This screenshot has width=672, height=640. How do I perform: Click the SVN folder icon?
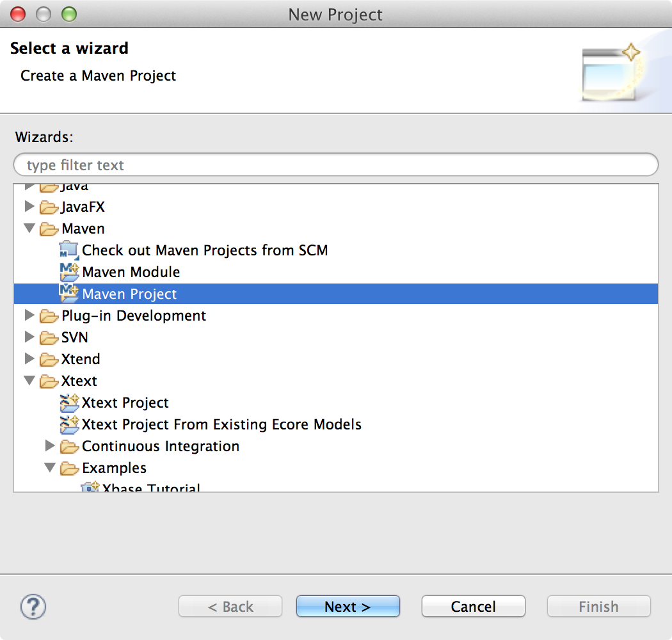[49, 337]
